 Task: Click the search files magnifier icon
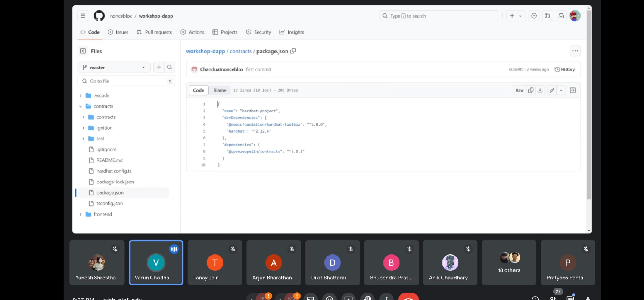(169, 67)
